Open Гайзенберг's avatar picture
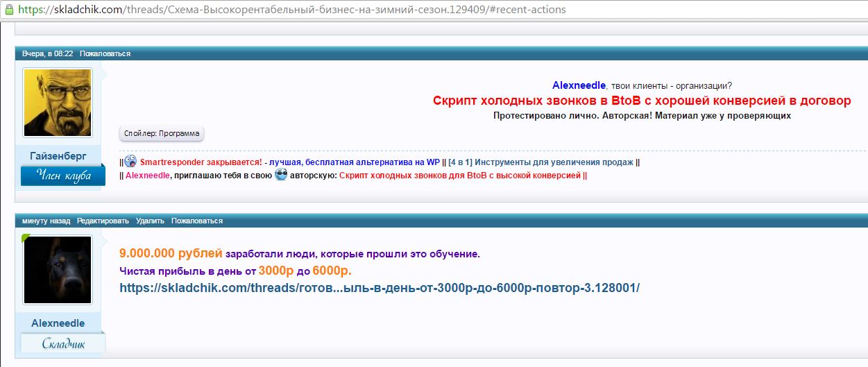The width and height of the screenshot is (868, 367). [58, 103]
